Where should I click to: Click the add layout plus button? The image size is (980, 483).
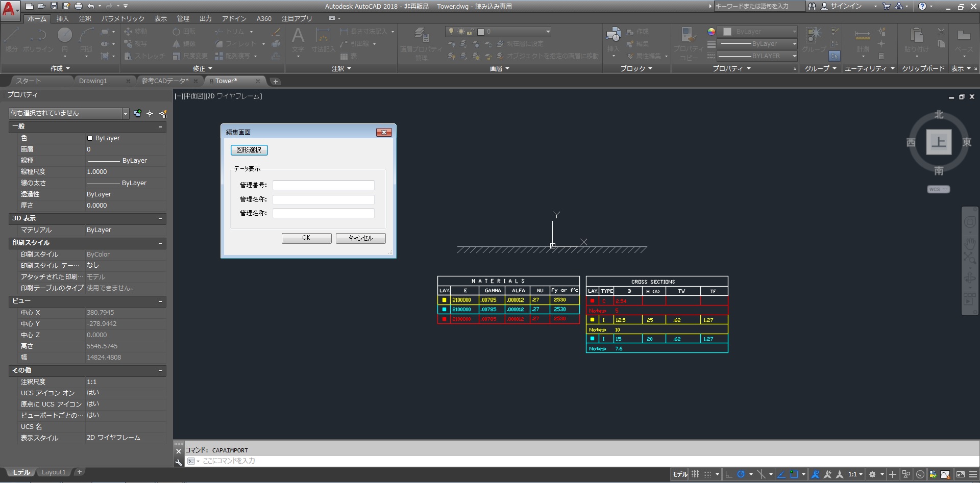(x=79, y=472)
